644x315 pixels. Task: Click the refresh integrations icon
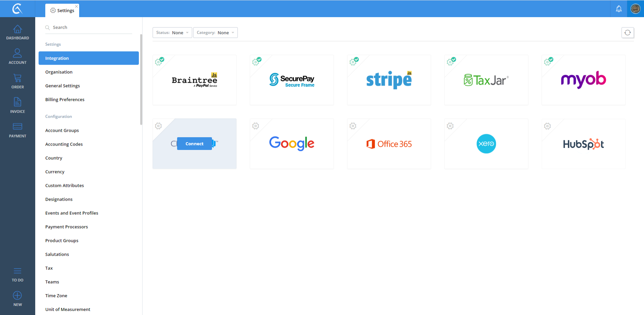(628, 33)
